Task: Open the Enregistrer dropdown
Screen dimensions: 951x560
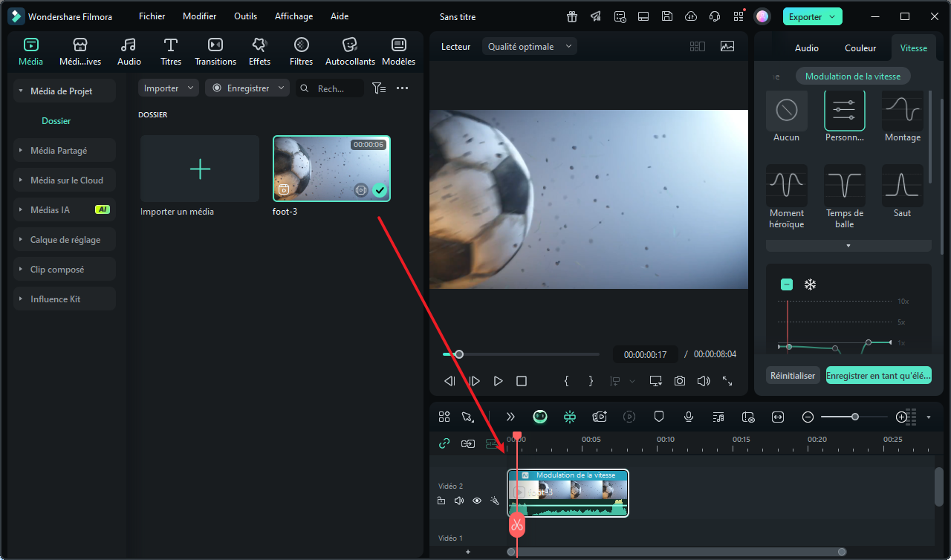Action: click(x=247, y=88)
